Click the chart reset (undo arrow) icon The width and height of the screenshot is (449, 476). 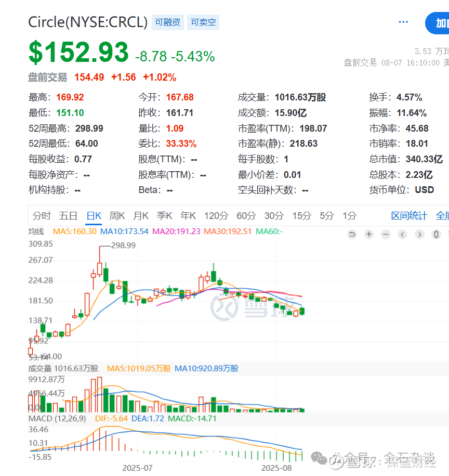tap(352, 234)
